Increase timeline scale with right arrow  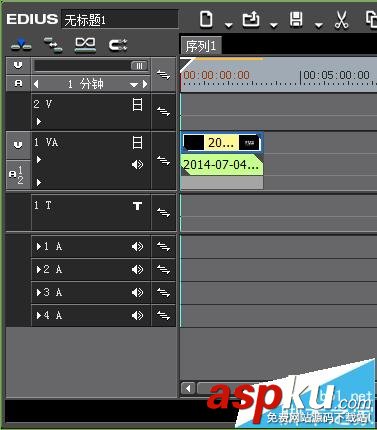coord(145,84)
